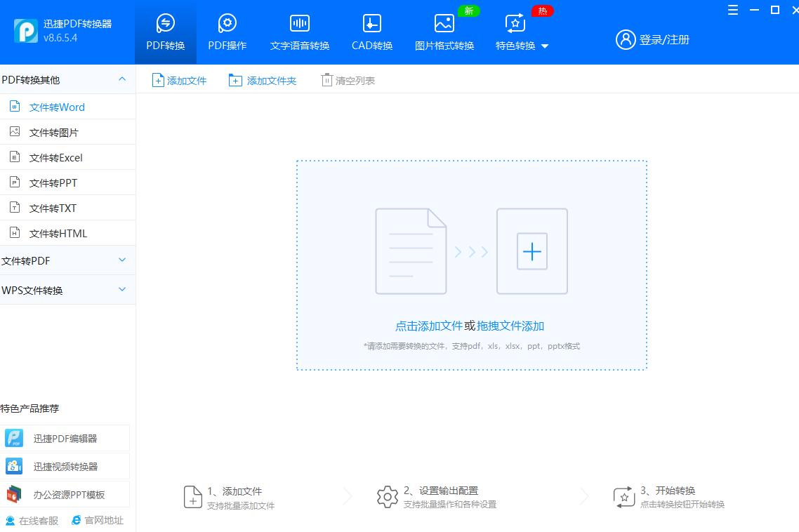Click the user avatar icon
The image size is (799, 532).
click(x=626, y=39)
